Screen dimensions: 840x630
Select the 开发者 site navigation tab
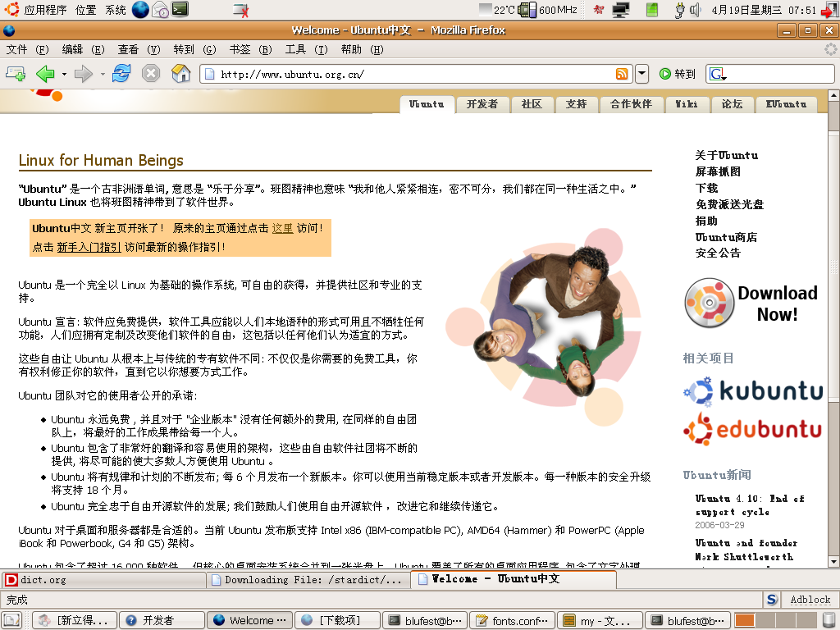[482, 104]
